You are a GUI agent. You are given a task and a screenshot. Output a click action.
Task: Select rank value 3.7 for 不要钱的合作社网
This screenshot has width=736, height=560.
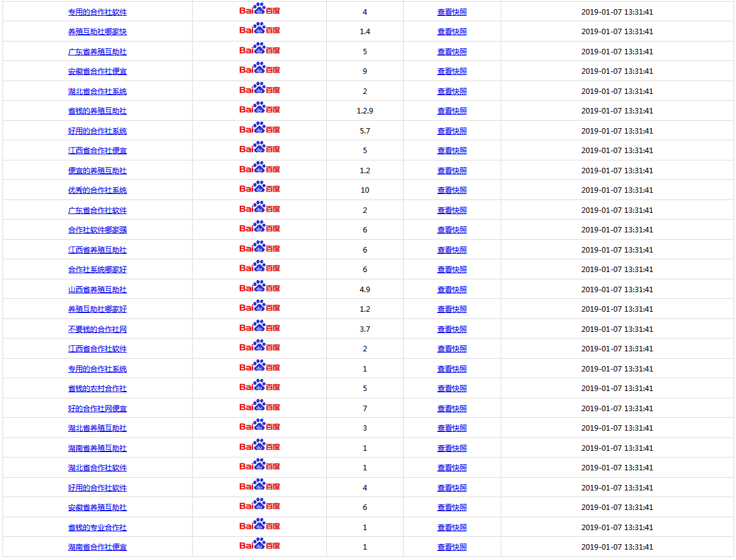coord(365,329)
